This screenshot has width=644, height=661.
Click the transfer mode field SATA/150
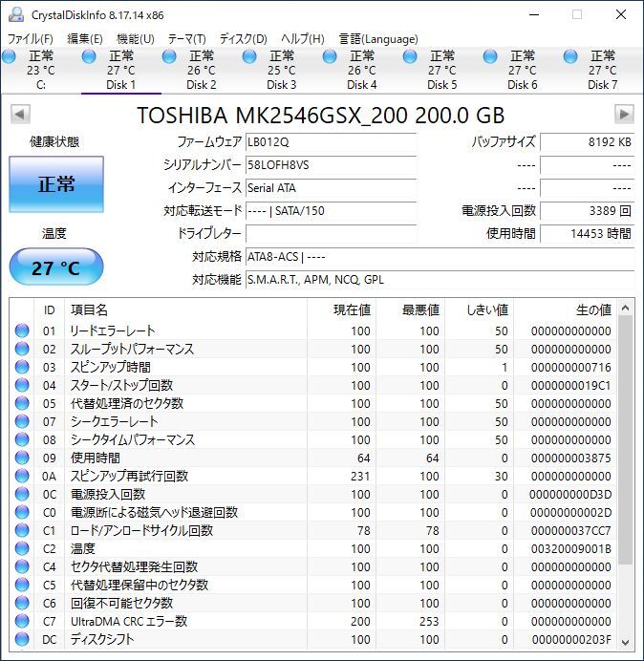331,211
